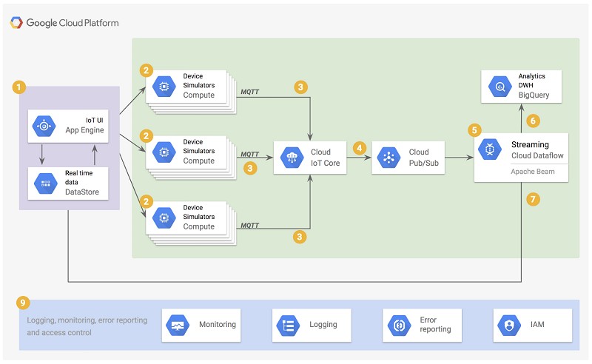
Task: Click the Cloud Dataflow streaming icon
Action: click(x=490, y=149)
